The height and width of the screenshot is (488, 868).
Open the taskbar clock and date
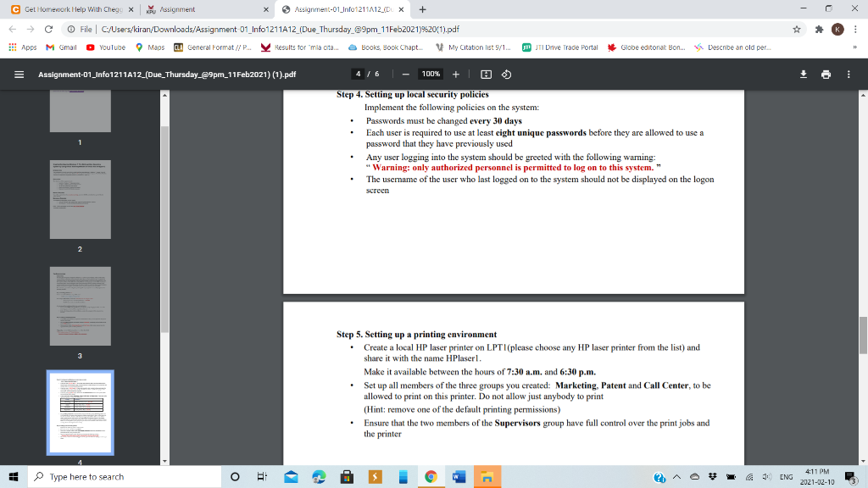tap(817, 477)
